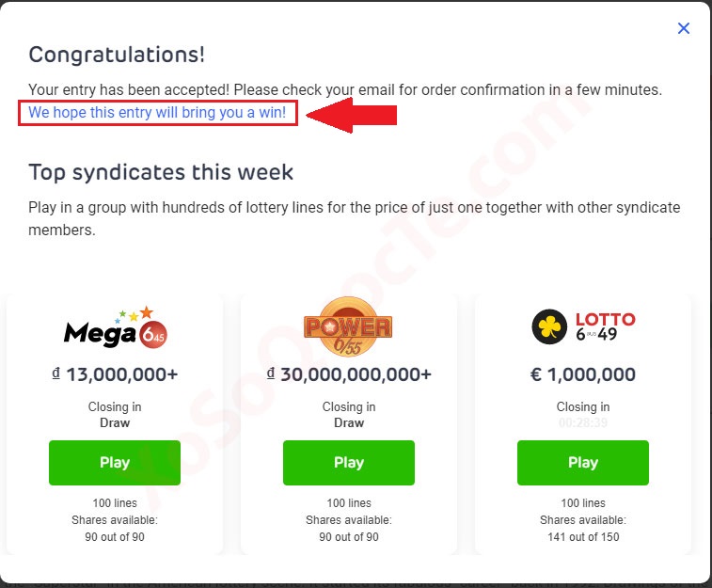Click the Power 6/55 lottery logo
Image resolution: width=712 pixels, height=588 pixels.
[348, 327]
